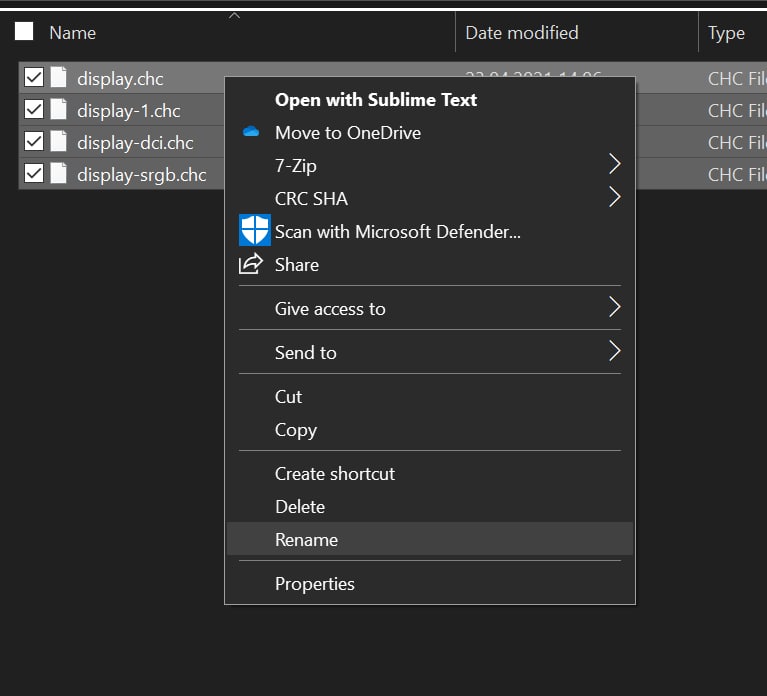Image resolution: width=767 pixels, height=696 pixels.
Task: Open Send to entry
Action: pos(430,353)
